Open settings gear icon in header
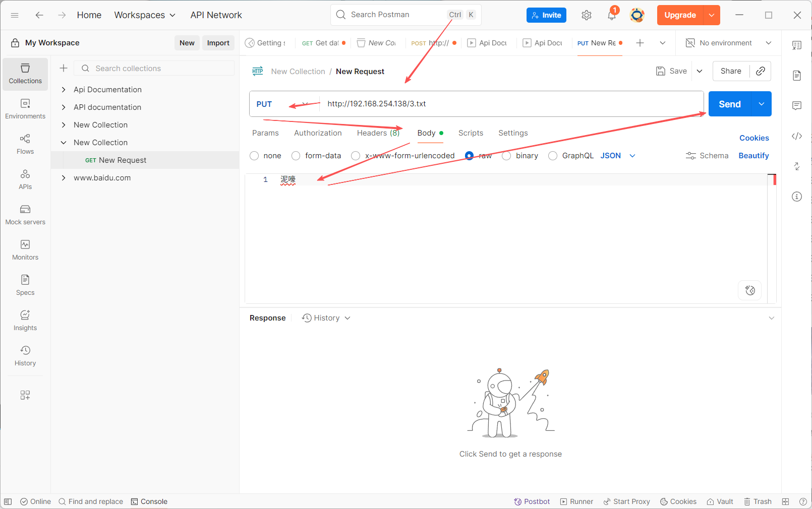The height and width of the screenshot is (509, 812). [x=586, y=15]
